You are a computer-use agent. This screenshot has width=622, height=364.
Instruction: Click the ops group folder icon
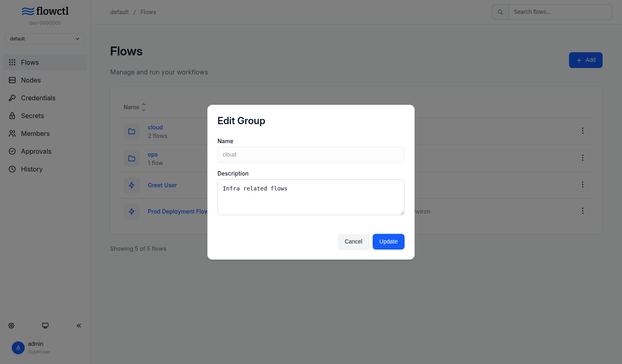pyautogui.click(x=132, y=159)
